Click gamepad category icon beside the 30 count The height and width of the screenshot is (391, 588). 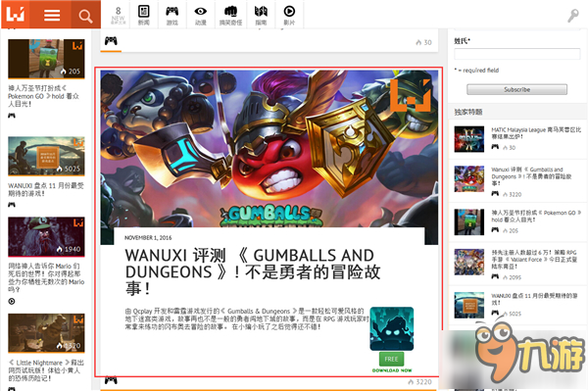point(111,41)
